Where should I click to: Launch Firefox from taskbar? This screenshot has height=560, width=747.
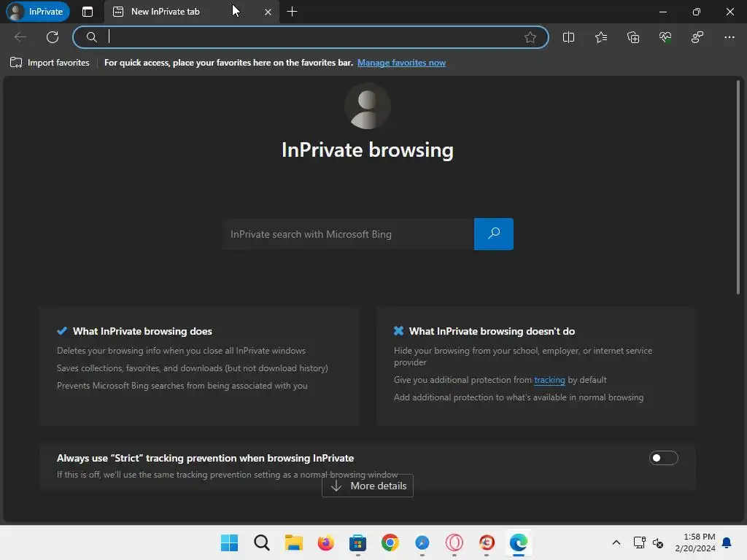click(326, 542)
